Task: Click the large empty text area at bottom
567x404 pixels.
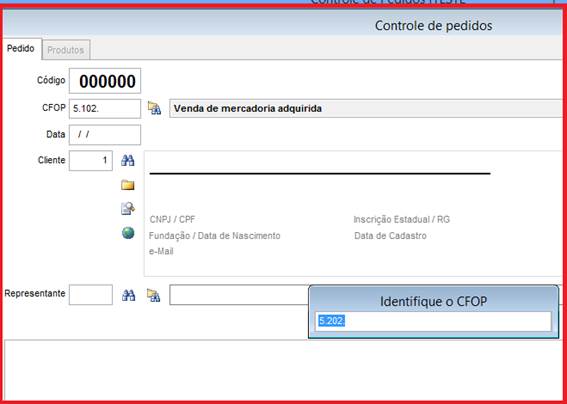Action: (283, 370)
